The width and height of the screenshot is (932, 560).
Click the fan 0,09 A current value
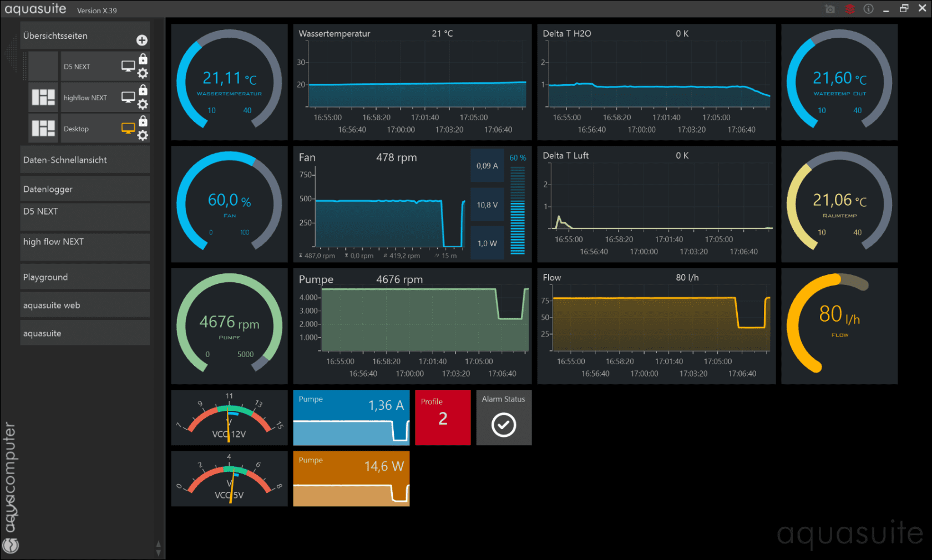coord(487,166)
